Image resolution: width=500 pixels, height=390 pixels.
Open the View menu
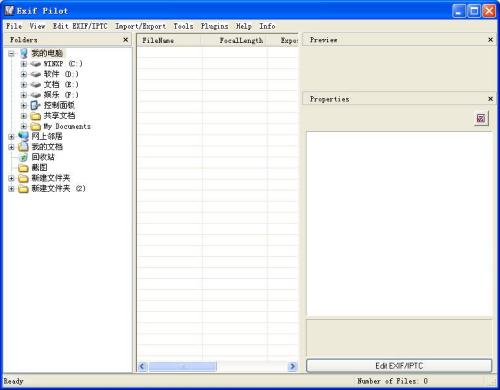click(37, 26)
